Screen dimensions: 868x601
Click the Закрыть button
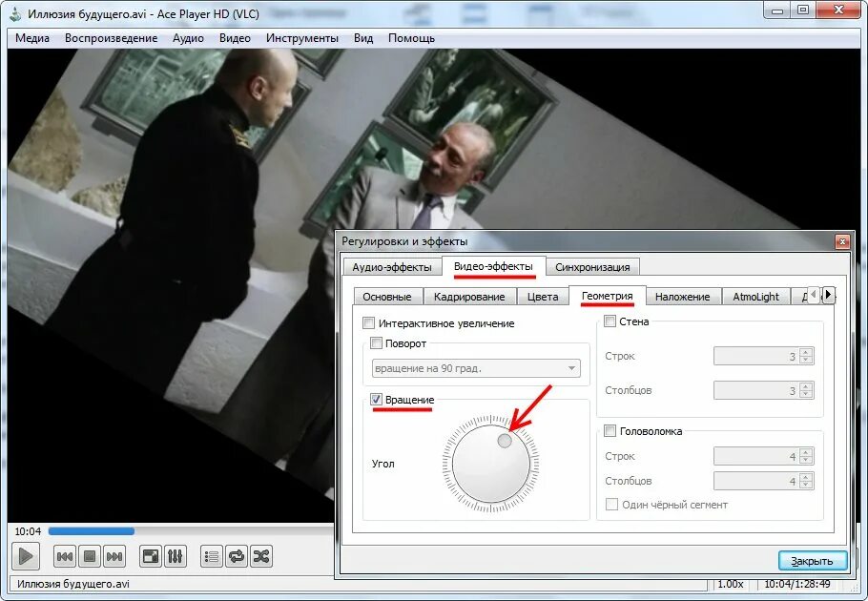(812, 561)
